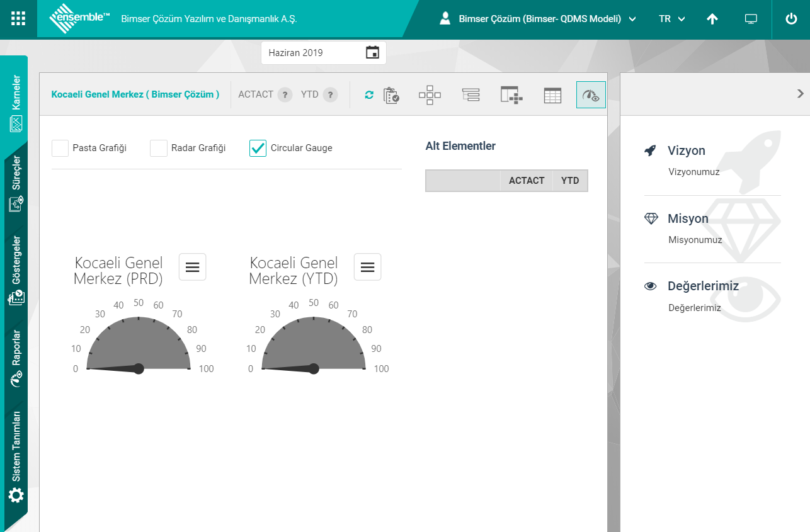810x532 pixels.
Task: Click the ACTACT help question mark
Action: [285, 95]
